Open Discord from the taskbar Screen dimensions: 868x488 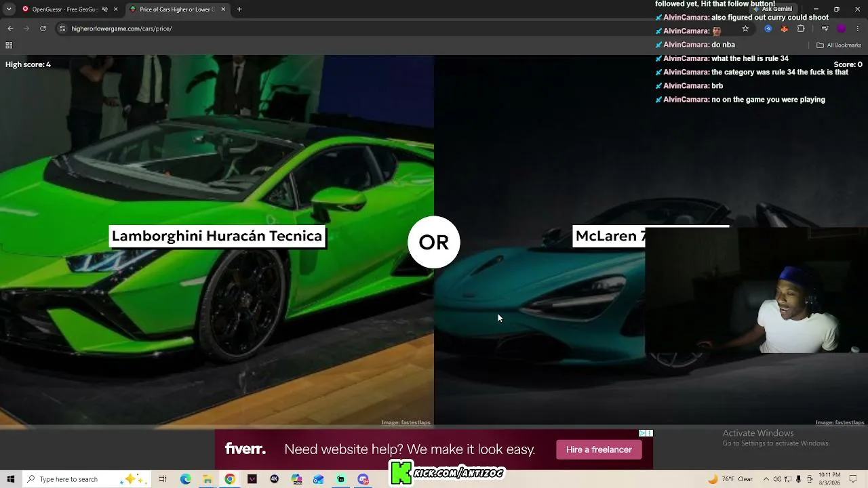click(x=363, y=479)
